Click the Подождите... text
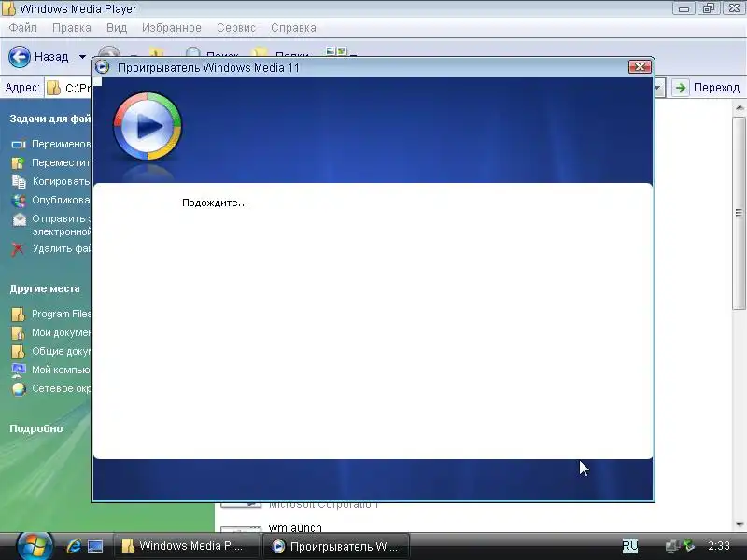747x560 pixels. click(215, 203)
